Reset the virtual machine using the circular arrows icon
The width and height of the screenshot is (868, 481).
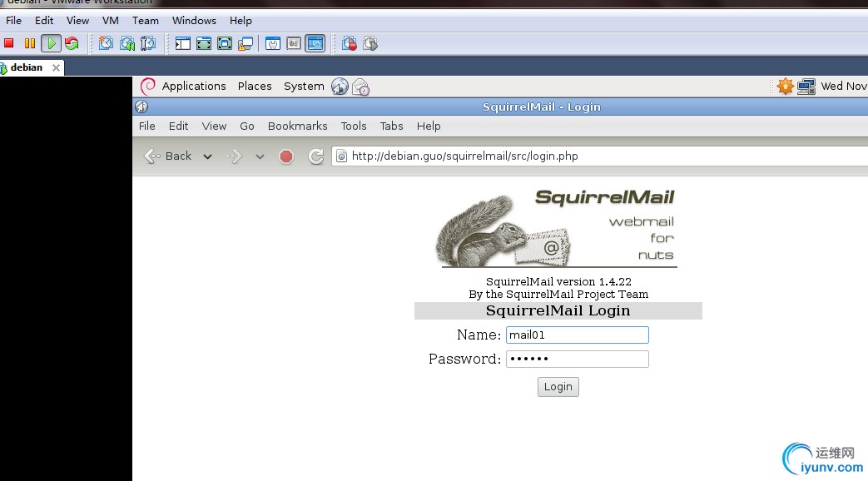point(72,43)
